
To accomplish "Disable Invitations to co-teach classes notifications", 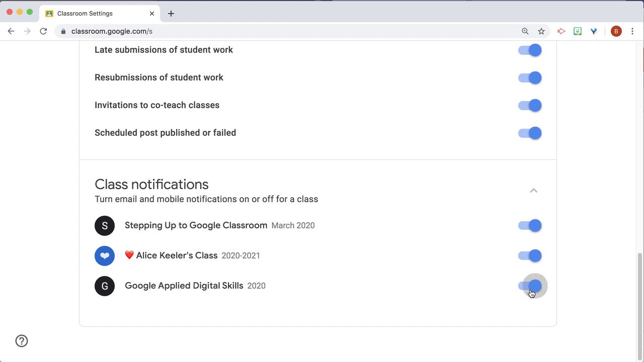I will 530,105.
